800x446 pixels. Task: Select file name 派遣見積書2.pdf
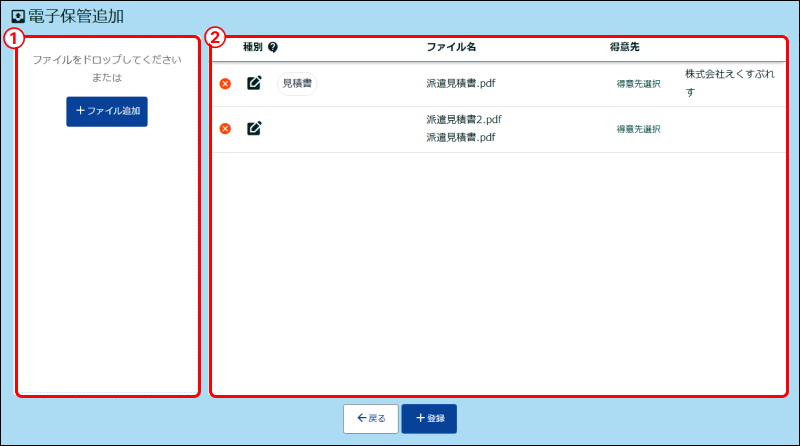point(464,119)
